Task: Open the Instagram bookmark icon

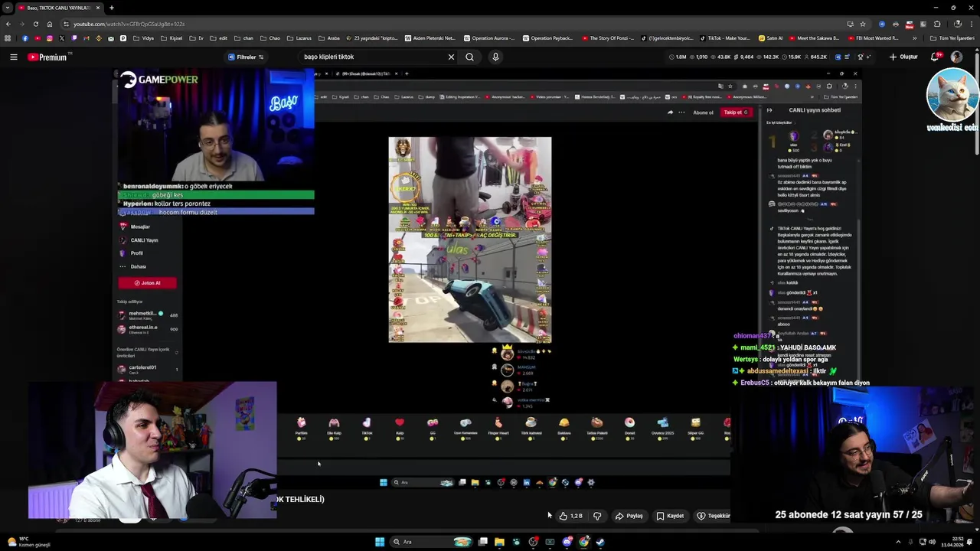Action: [50, 38]
